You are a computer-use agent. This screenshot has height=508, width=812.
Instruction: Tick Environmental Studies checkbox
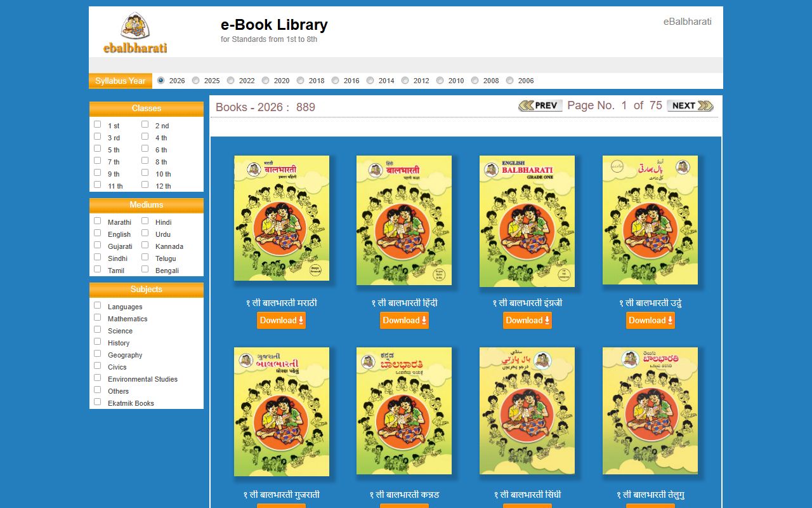[x=98, y=378]
